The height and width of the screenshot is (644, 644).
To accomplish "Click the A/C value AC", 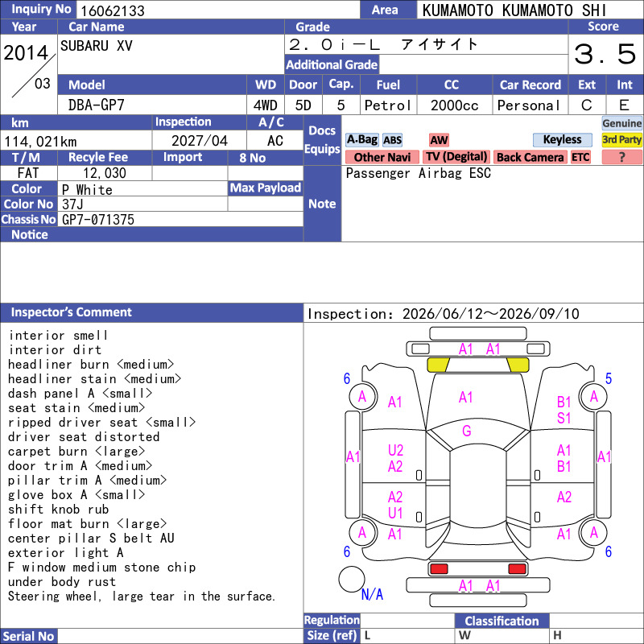I will 275,141.
